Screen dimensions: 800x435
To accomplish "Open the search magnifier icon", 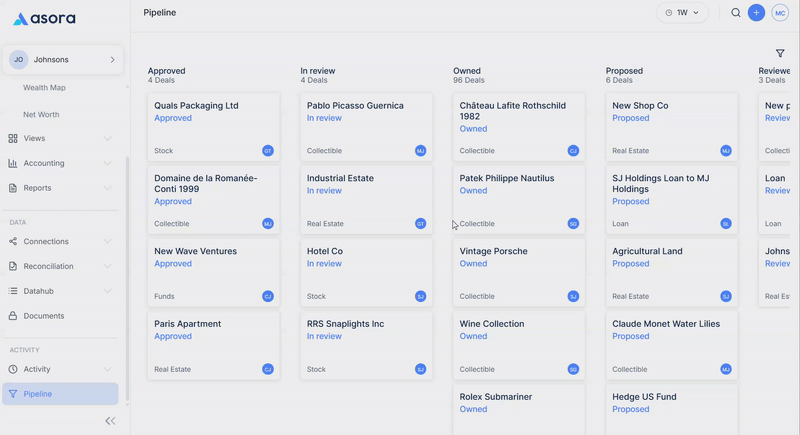I will click(x=736, y=13).
